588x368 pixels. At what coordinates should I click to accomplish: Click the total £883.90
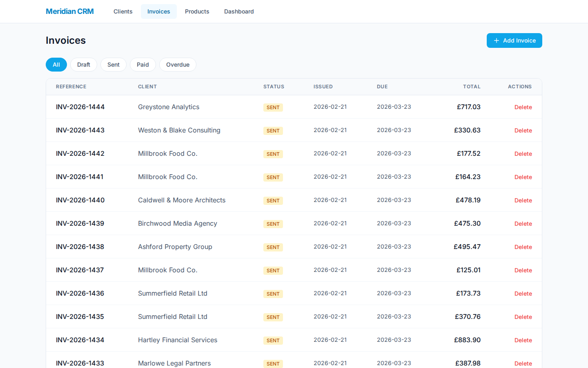click(467, 340)
